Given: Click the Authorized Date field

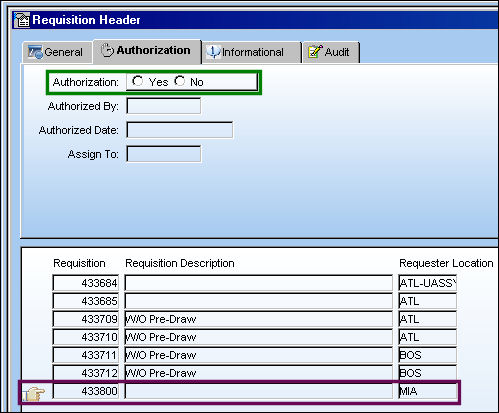Looking at the screenshot, I should click(180, 130).
